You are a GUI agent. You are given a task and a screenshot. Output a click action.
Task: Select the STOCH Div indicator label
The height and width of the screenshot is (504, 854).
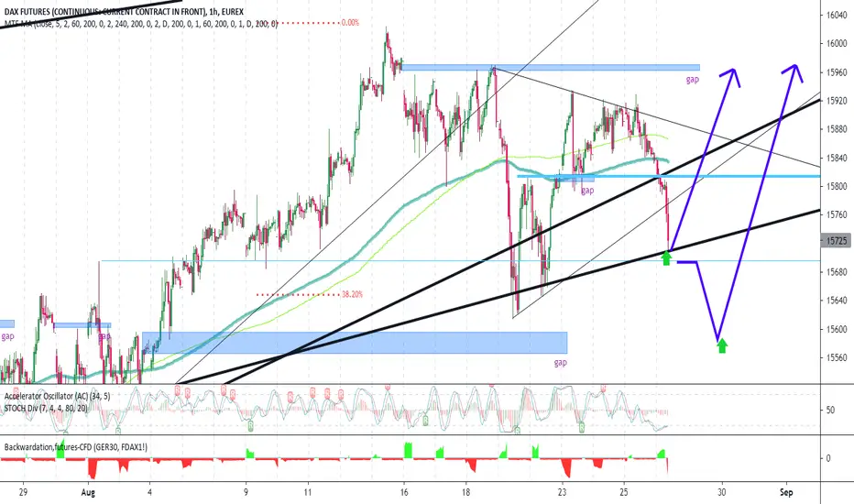pyautogui.click(x=45, y=408)
